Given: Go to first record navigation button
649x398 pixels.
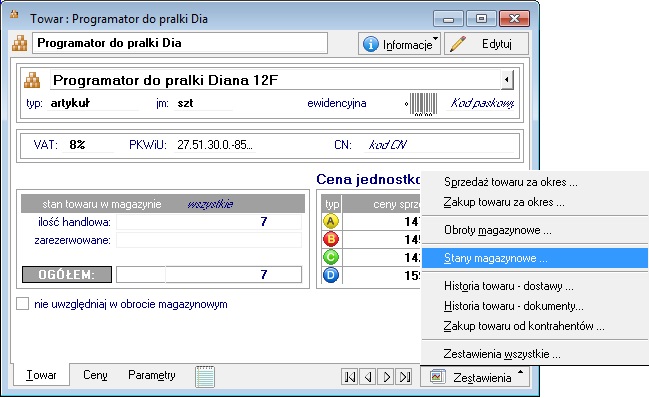Looking at the screenshot, I should coord(350,377).
